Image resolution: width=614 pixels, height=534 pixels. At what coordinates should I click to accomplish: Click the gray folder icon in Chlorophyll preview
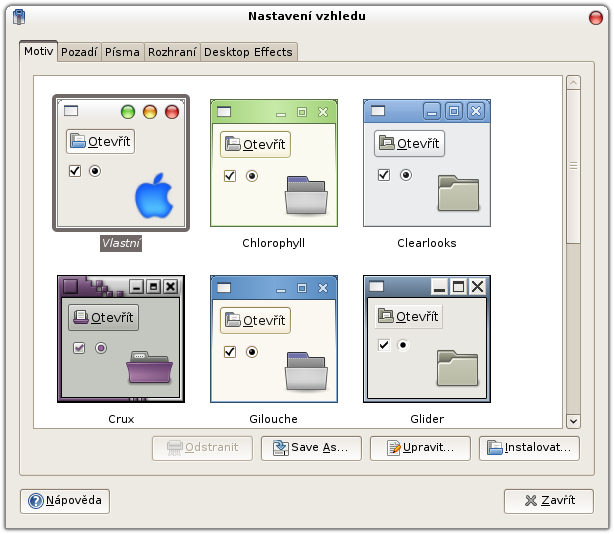306,195
